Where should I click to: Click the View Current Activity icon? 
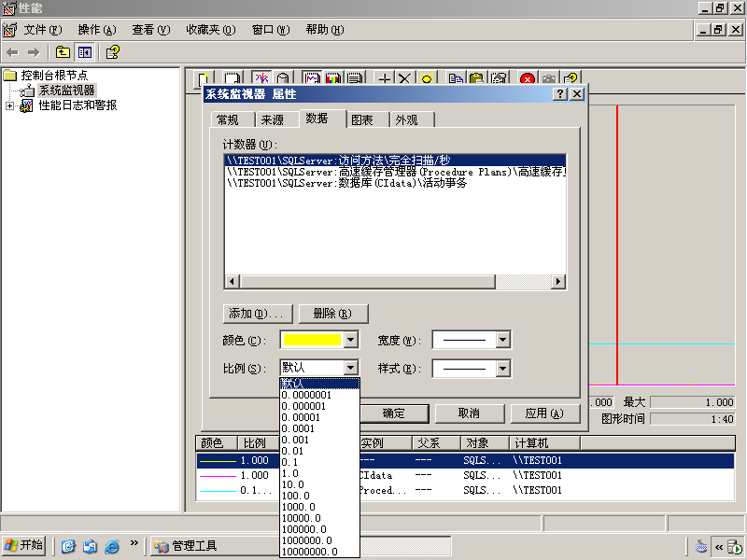[x=261, y=78]
